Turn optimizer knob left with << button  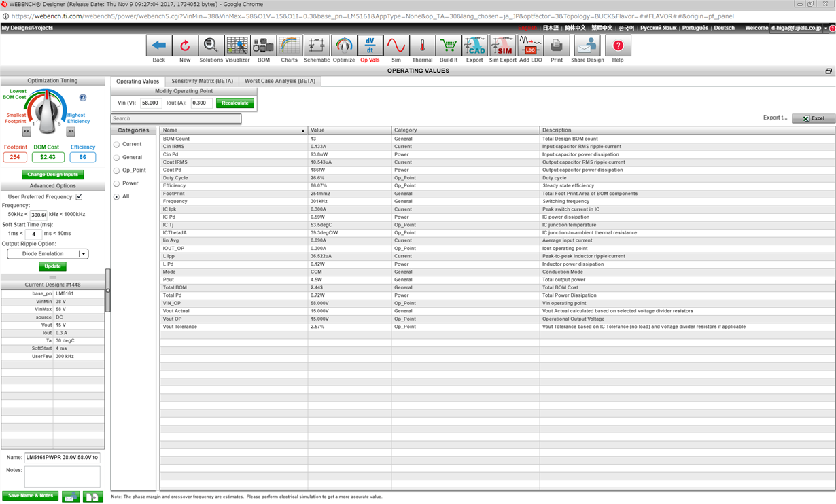point(27,132)
